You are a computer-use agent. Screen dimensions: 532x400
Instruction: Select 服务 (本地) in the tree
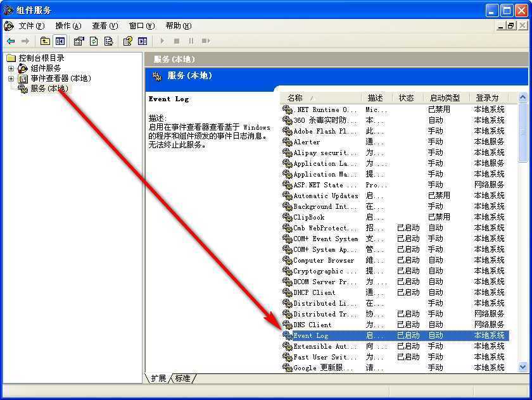(x=49, y=89)
